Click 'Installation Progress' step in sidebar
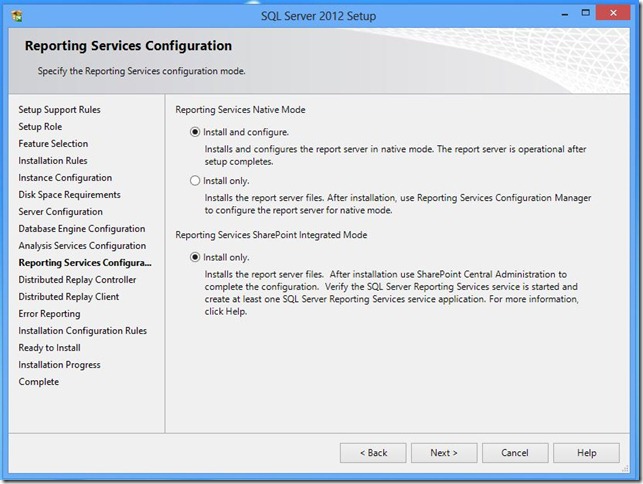The height and width of the screenshot is (484, 643). (x=59, y=365)
